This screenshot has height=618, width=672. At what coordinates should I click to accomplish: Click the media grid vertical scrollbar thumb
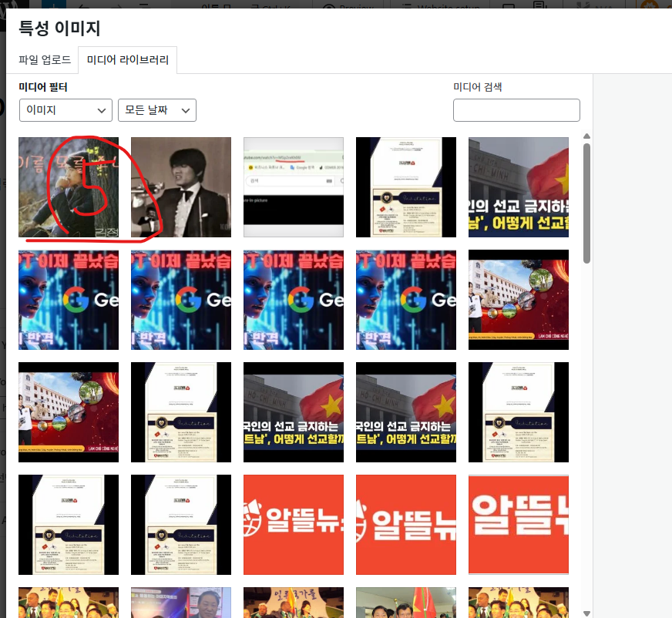[x=586, y=200]
